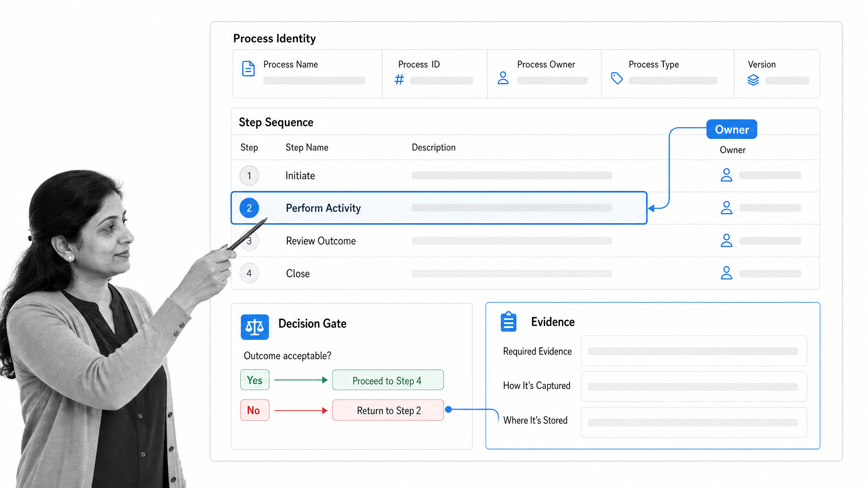The width and height of the screenshot is (868, 488).
Task: Click the Required Evidence input box
Action: coord(694,351)
